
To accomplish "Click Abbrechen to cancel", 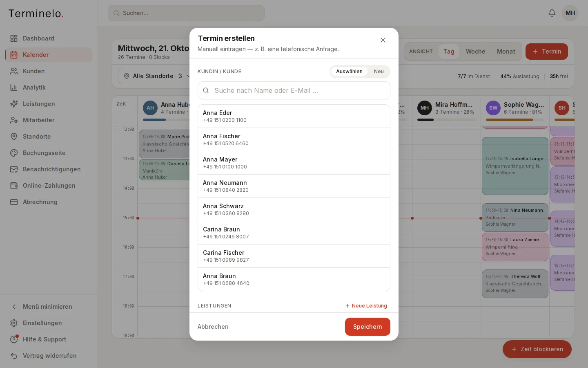I will tap(213, 327).
